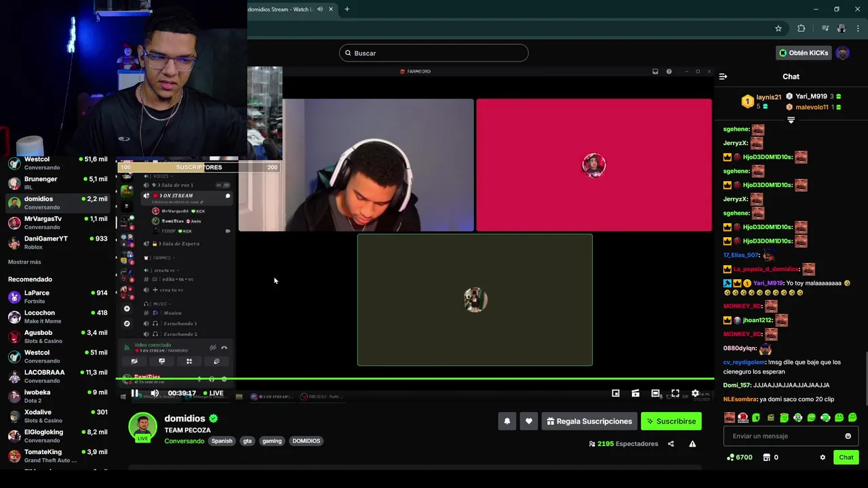Open the browser extensions puzzle icon

[x=802, y=28]
